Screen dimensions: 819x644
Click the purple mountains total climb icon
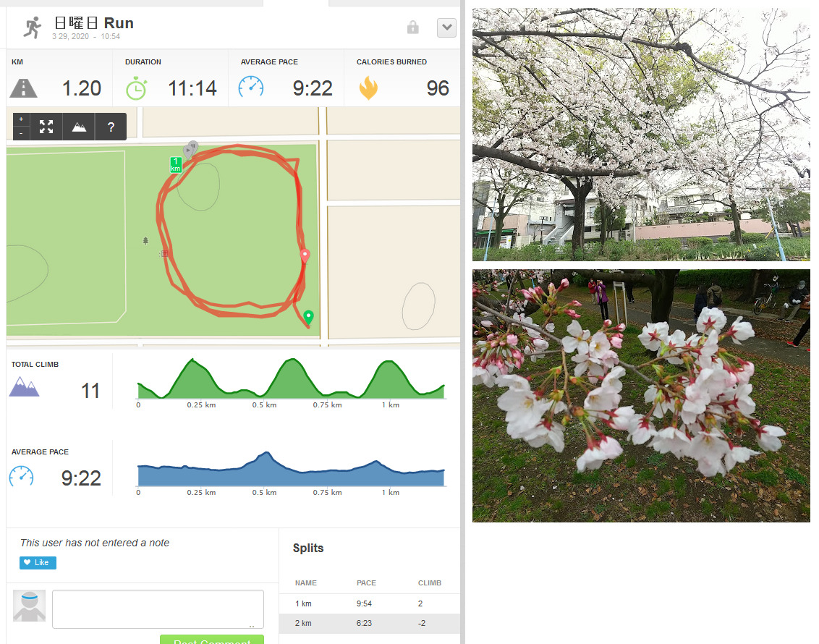[24, 386]
